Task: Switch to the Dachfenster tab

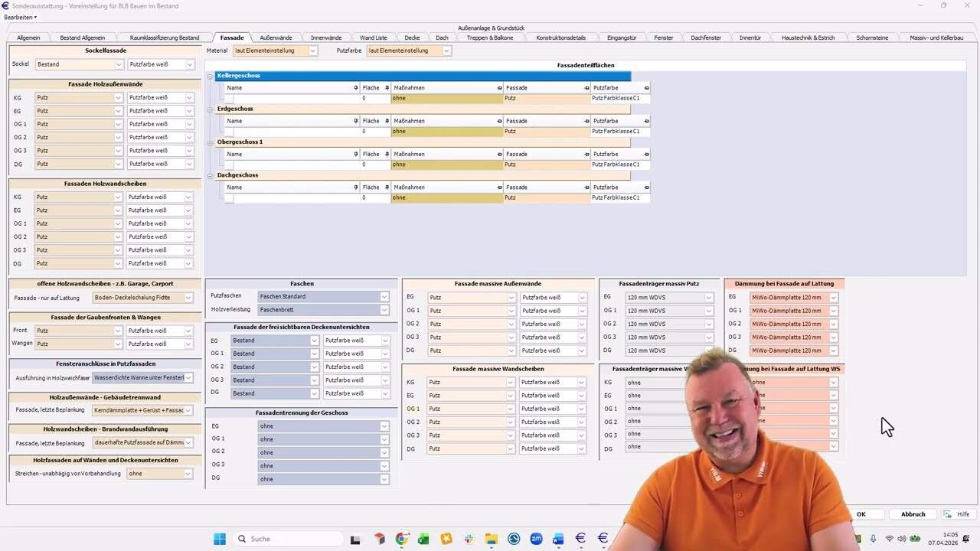Action: point(705,37)
